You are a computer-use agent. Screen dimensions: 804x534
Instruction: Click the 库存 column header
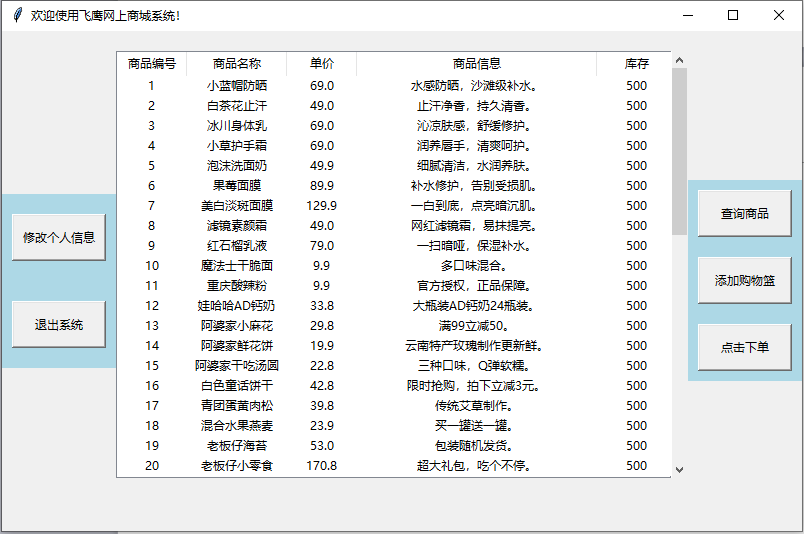636,64
